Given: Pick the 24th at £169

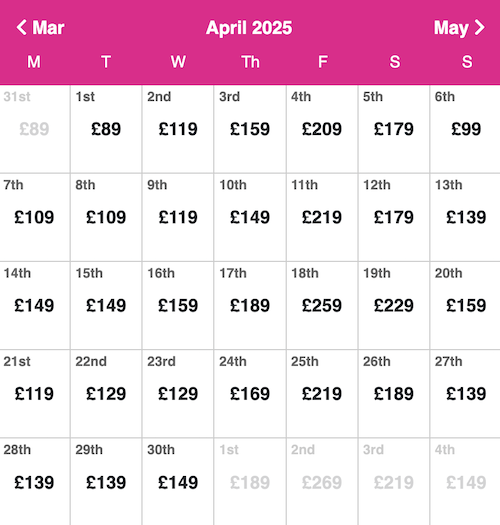Looking at the screenshot, I should pos(250,394).
